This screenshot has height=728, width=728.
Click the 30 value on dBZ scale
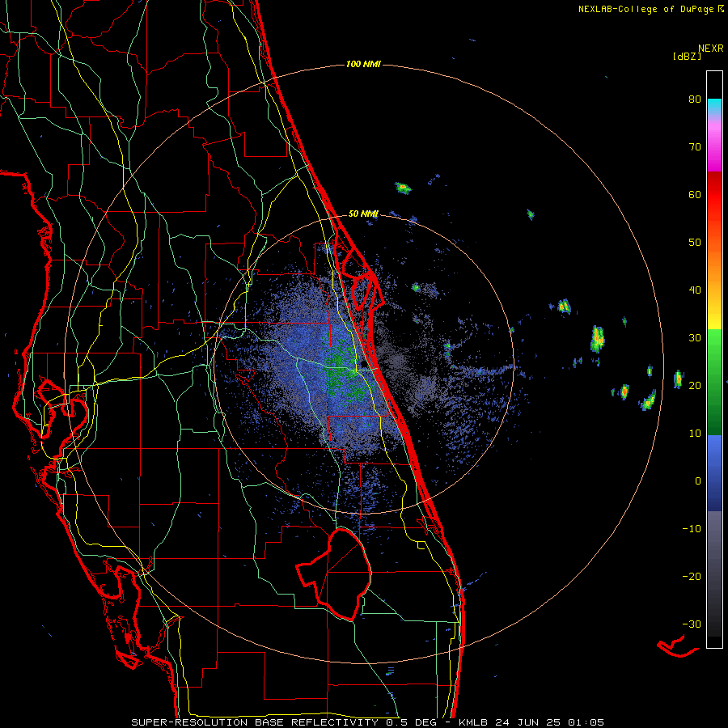click(x=695, y=338)
